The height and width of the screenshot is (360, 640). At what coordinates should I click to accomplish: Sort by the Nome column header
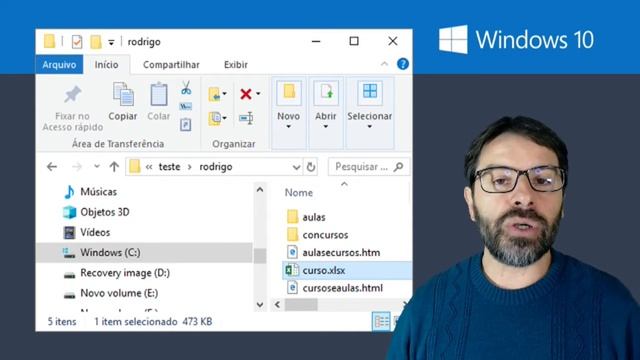299,193
